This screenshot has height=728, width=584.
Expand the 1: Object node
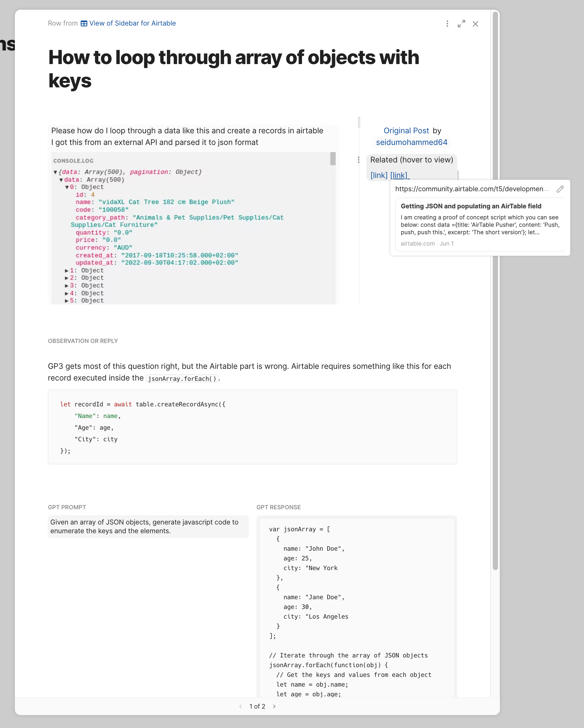(x=67, y=271)
